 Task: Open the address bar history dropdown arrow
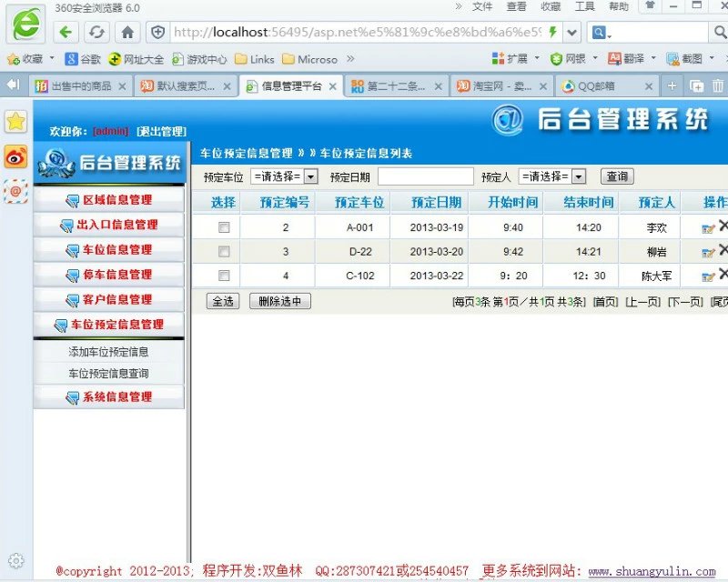[x=572, y=33]
